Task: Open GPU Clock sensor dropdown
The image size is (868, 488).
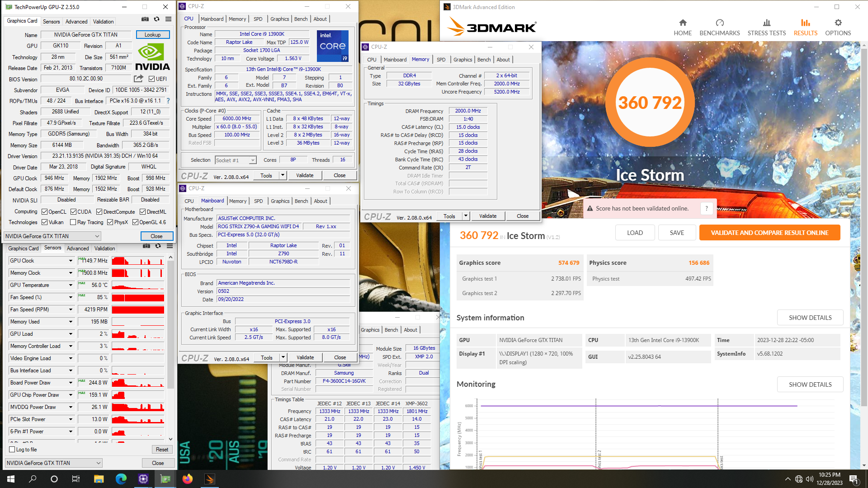Action: coord(71,261)
